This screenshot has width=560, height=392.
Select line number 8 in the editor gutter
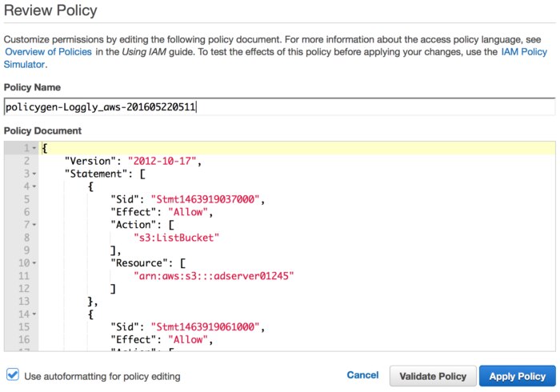[26, 237]
